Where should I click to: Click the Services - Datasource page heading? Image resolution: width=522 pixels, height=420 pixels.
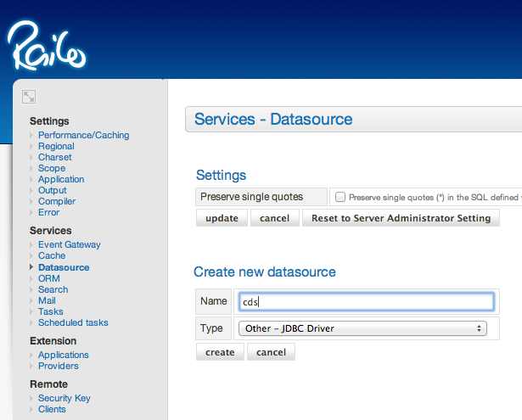click(273, 119)
